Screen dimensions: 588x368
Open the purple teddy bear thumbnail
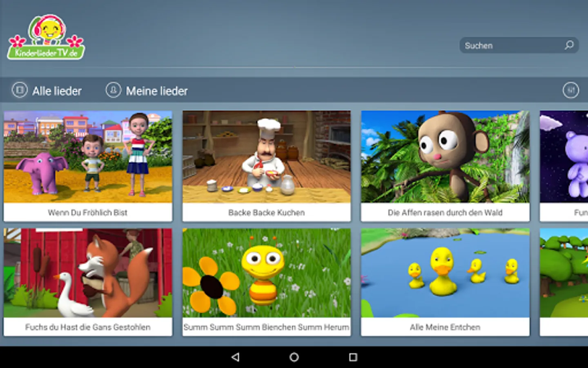point(564,157)
